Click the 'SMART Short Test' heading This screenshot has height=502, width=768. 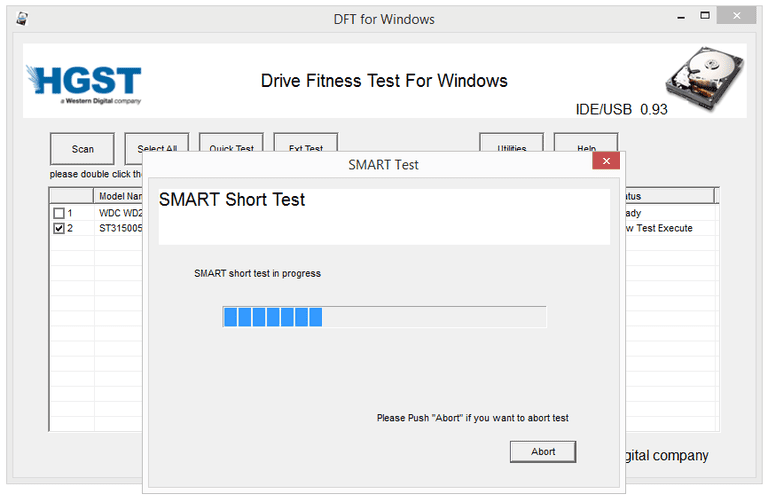tap(232, 200)
